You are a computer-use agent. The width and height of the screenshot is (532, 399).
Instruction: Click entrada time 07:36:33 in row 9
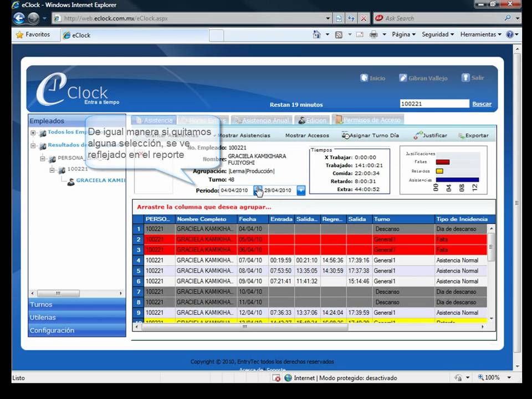tap(280, 313)
